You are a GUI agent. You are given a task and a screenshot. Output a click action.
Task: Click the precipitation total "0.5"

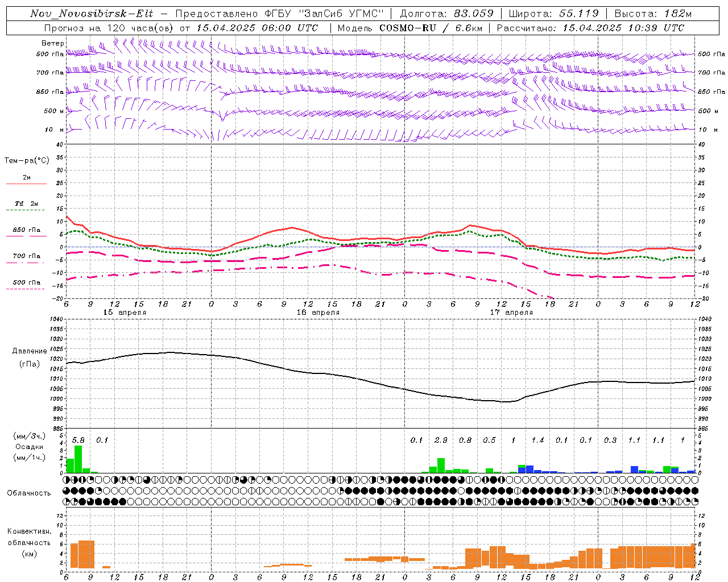[489, 440]
